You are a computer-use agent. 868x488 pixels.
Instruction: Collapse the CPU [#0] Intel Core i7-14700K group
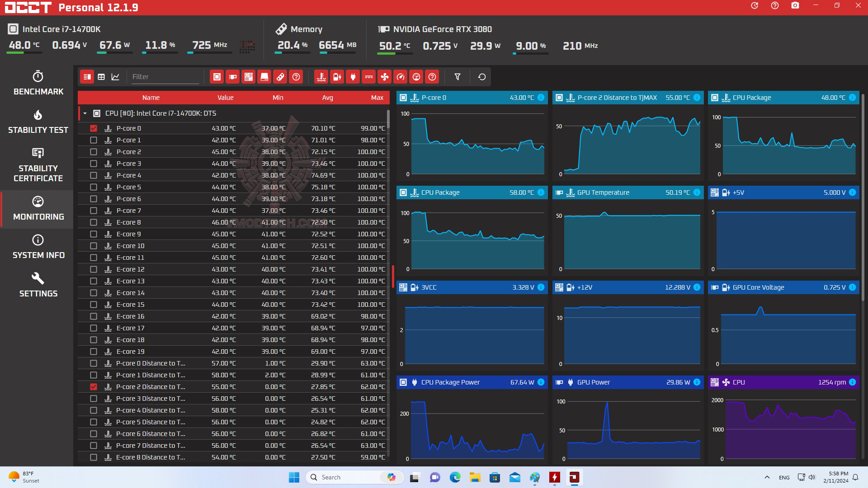coord(85,113)
